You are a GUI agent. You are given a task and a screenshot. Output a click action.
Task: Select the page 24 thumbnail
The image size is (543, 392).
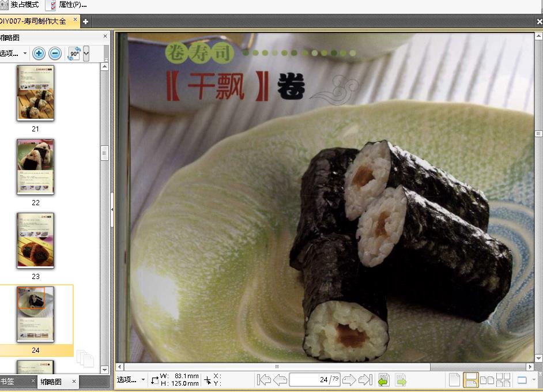coord(35,314)
